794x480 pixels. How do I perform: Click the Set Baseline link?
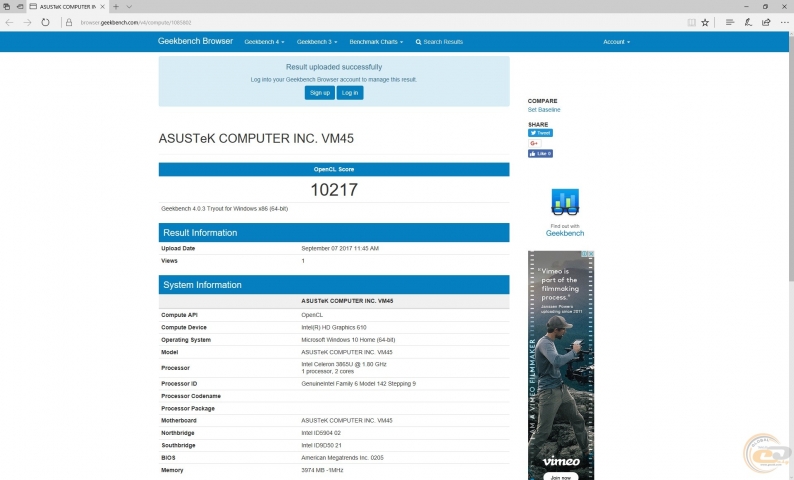(544, 109)
